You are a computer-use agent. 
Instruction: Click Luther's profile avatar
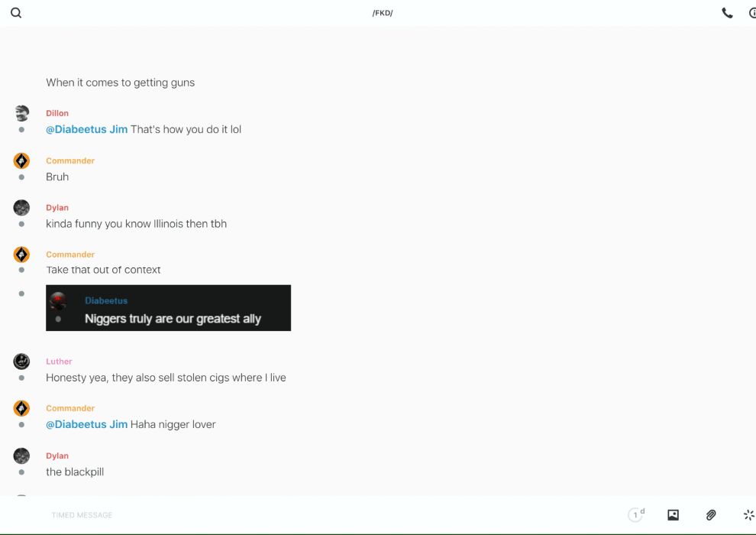tap(21, 362)
